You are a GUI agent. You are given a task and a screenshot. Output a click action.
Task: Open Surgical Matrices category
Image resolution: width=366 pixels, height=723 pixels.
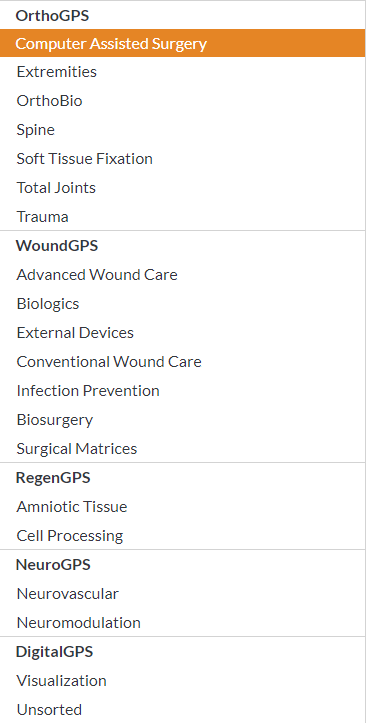tap(183, 449)
